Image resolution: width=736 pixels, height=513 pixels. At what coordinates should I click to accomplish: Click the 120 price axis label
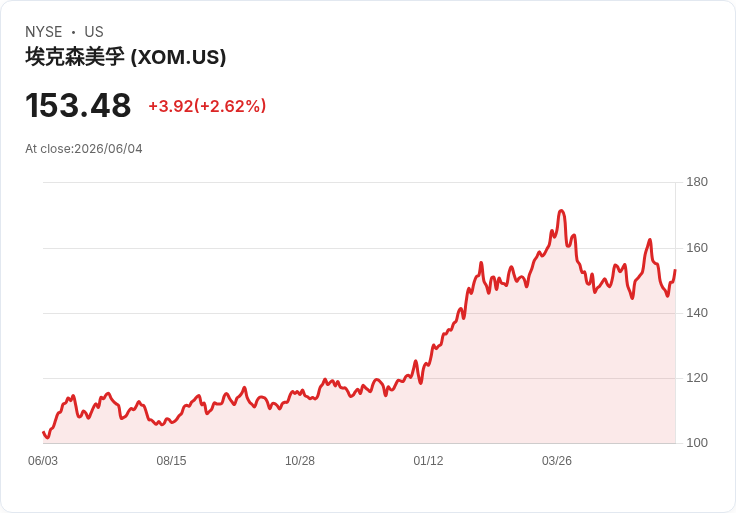(697, 378)
